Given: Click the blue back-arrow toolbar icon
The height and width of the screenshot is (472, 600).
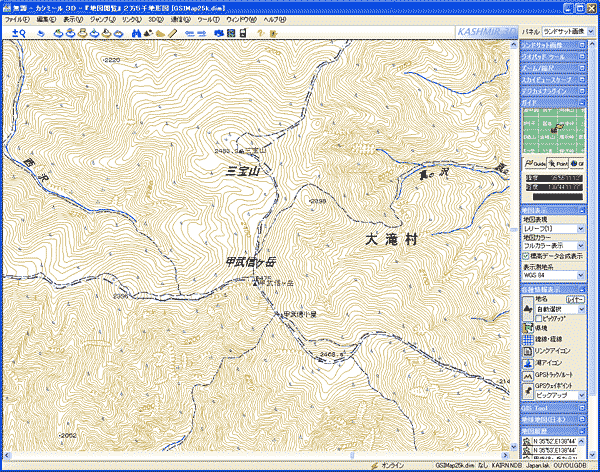Looking at the screenshot, I should click(41, 34).
